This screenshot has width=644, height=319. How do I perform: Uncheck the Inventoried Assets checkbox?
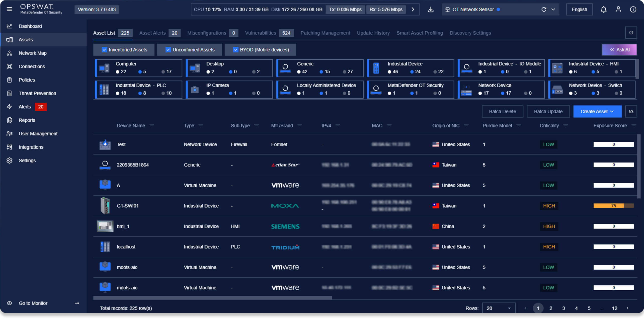point(104,50)
